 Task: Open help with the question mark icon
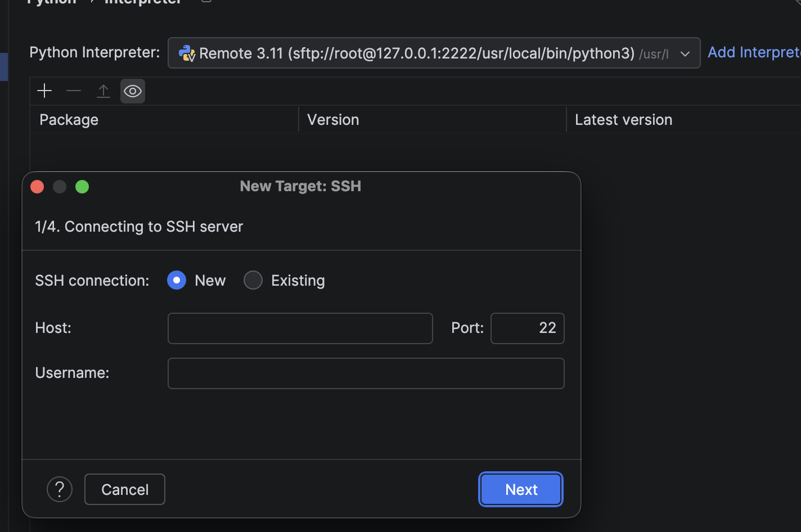[60, 489]
